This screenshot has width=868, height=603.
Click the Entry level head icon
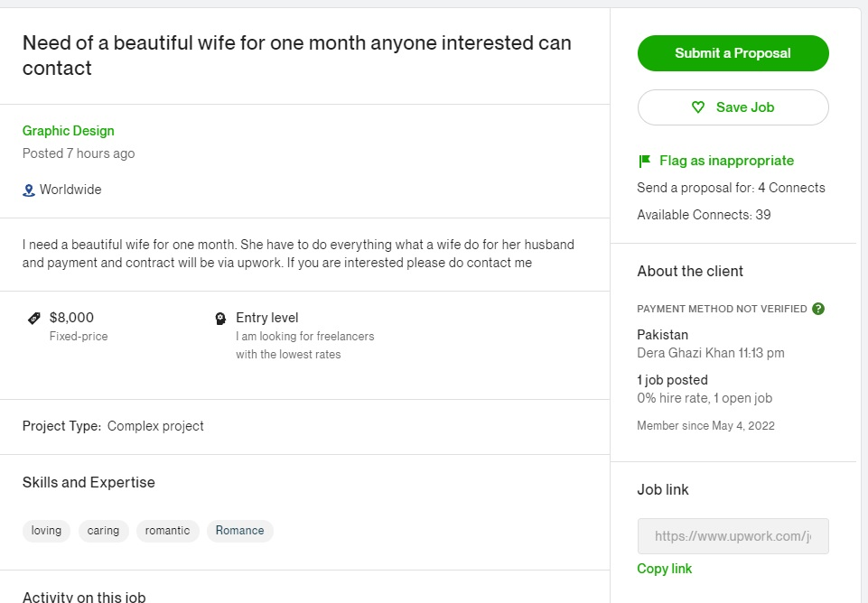tap(220, 318)
